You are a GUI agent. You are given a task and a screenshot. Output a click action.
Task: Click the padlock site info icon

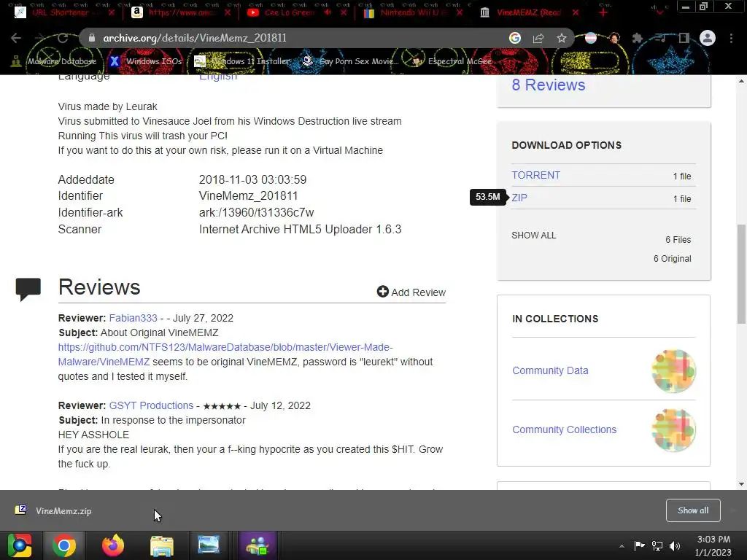pyautogui.click(x=92, y=38)
